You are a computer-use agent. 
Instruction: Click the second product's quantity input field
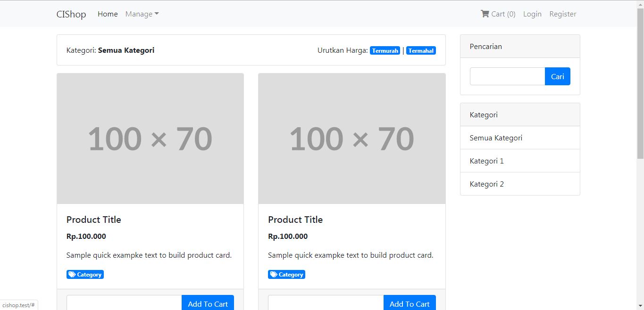(x=326, y=303)
